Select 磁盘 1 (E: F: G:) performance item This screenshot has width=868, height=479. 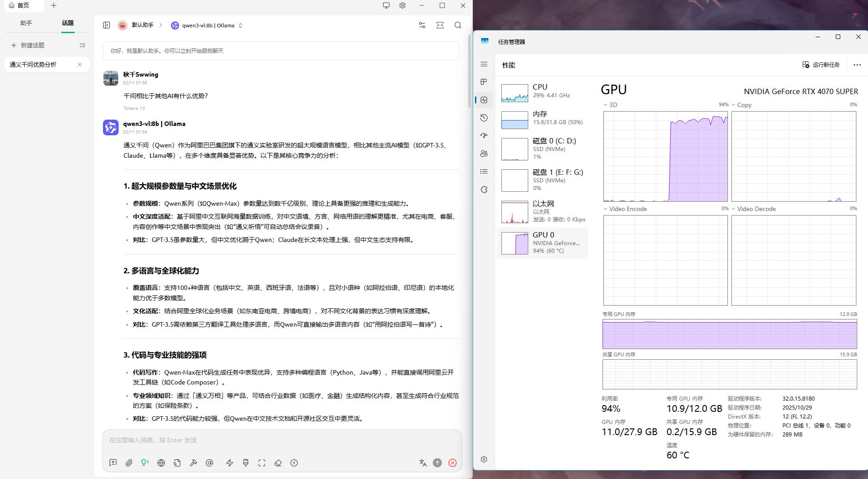(x=543, y=180)
